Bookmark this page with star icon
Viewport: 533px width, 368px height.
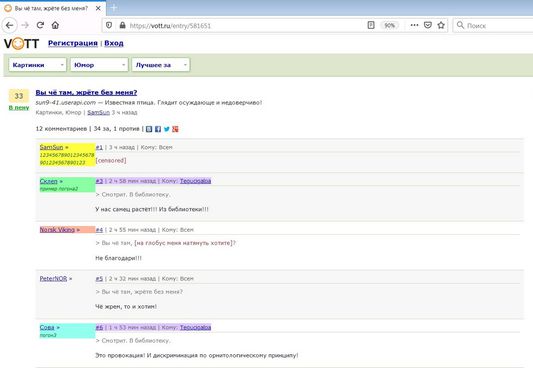coord(441,25)
